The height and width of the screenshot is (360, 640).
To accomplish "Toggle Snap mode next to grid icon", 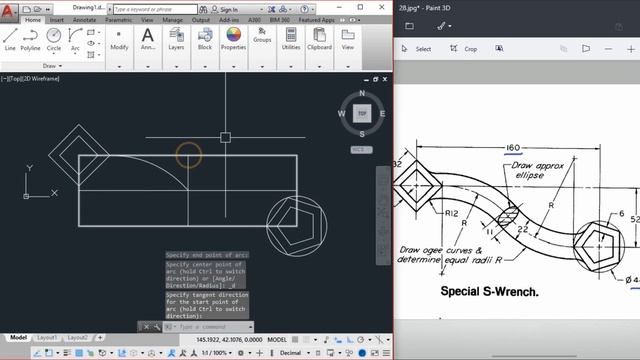I will 306,340.
